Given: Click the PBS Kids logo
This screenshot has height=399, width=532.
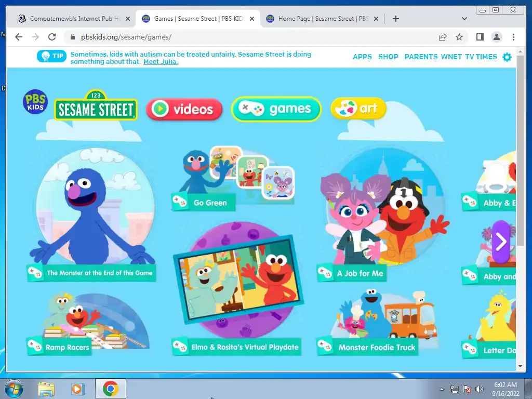Looking at the screenshot, I should click(35, 102).
